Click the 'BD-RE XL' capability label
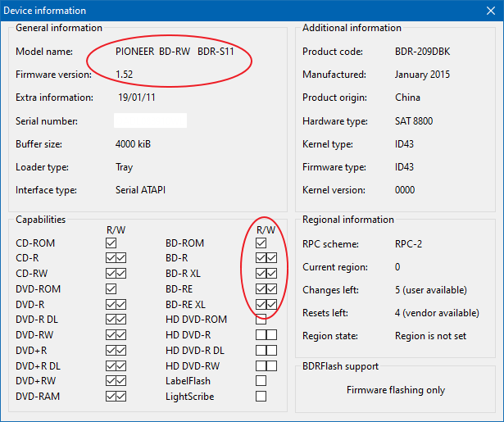The height and width of the screenshot is (422, 504). click(185, 304)
